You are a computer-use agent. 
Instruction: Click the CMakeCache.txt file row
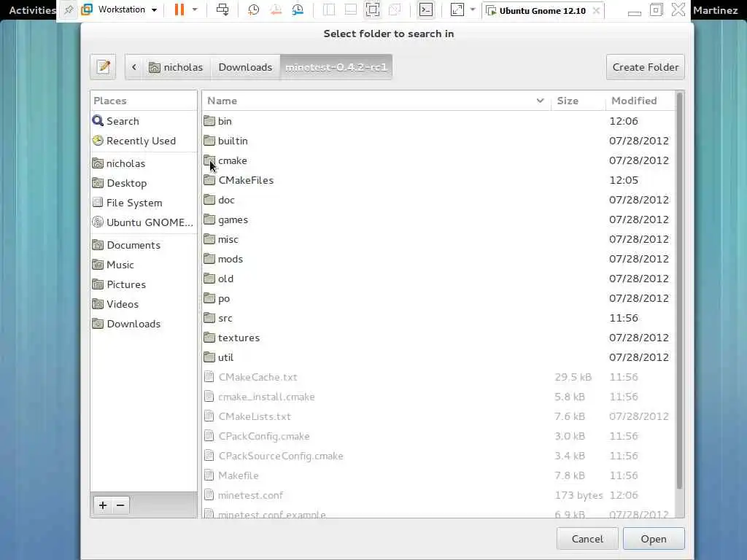(x=438, y=377)
